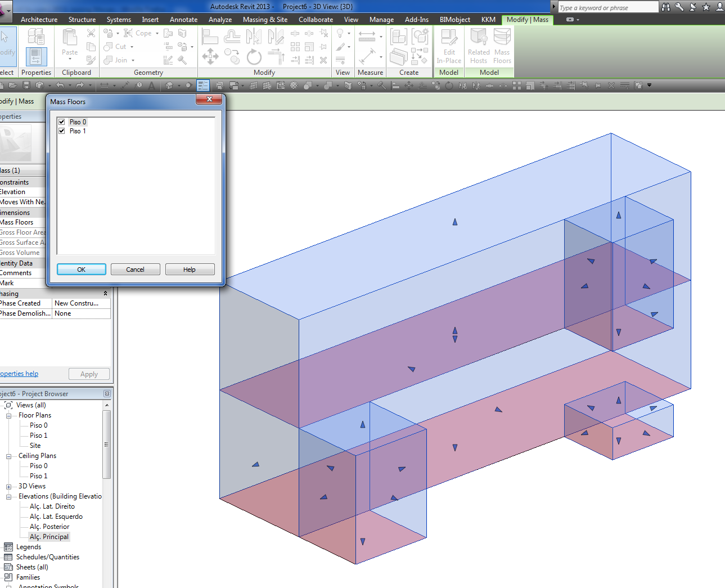The image size is (725, 588).
Task: Click the Mass Floors ribbon button
Action: [x=502, y=46]
